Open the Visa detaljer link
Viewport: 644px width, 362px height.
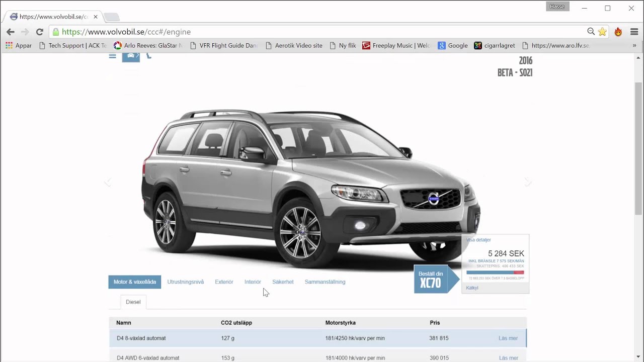click(478, 240)
